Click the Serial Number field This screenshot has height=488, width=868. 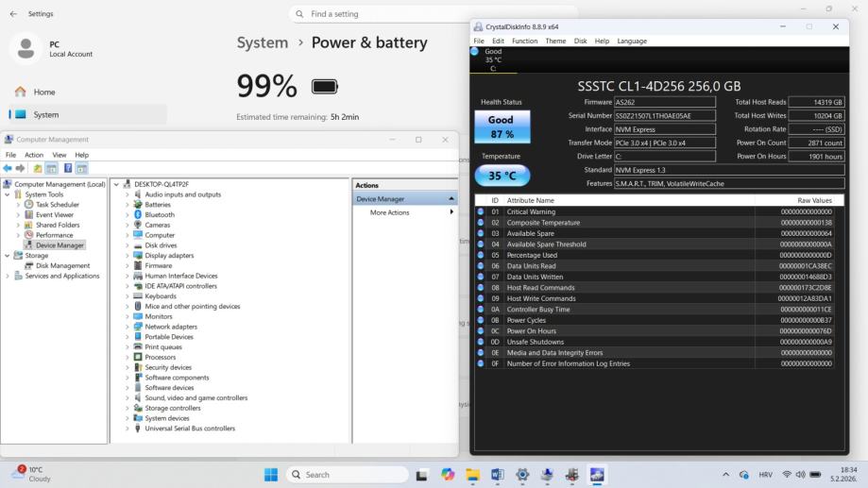tap(665, 116)
